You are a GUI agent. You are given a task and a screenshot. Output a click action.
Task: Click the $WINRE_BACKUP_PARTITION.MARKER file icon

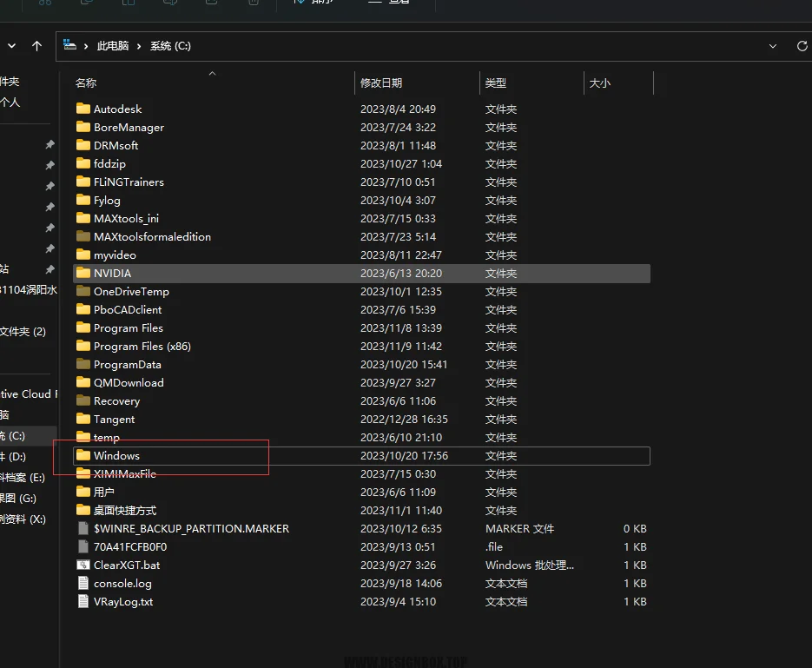(83, 528)
